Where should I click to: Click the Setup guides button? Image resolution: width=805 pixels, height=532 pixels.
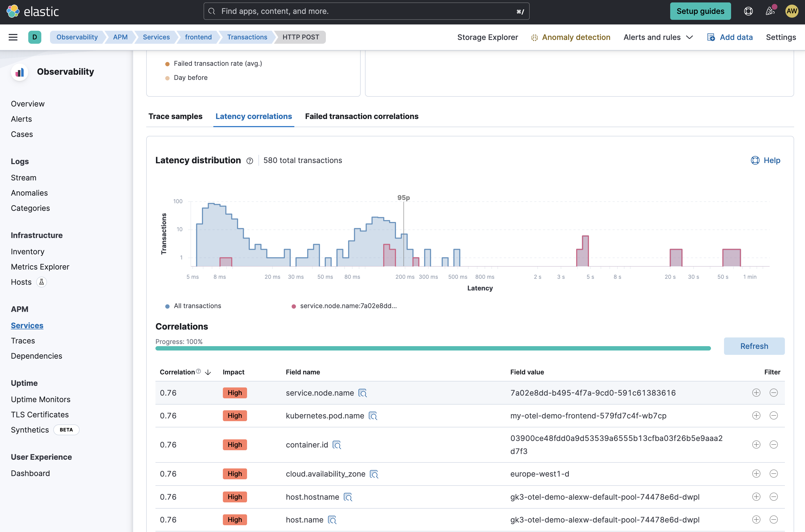point(700,11)
